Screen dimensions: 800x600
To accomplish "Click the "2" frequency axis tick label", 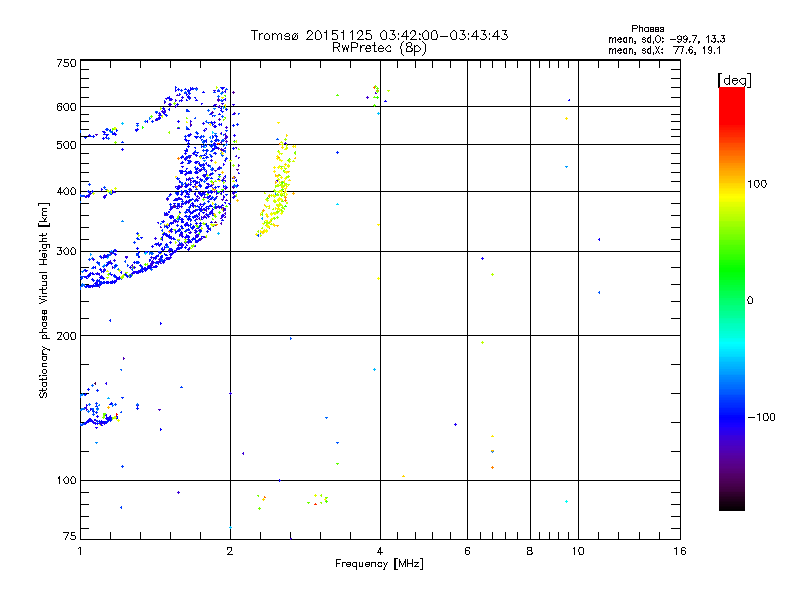I will tap(230, 551).
